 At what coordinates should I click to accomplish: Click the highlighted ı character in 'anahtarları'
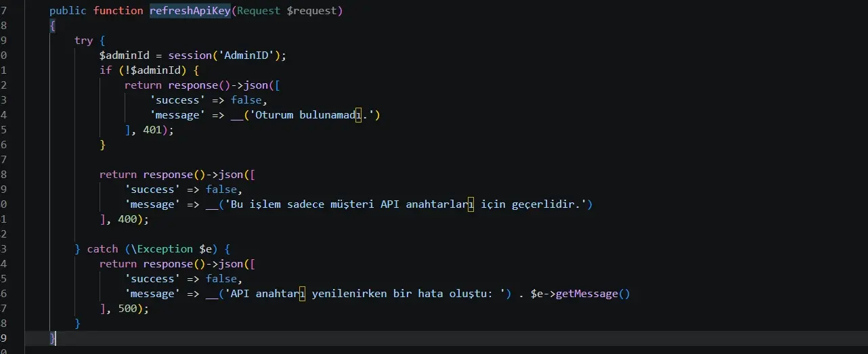tap(471, 204)
